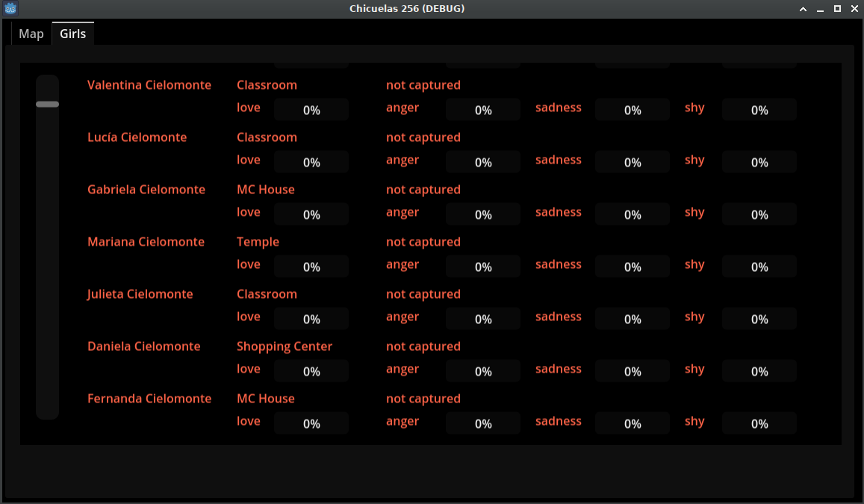Click Gabriela's not captured status
Image resolution: width=864 pixels, height=504 pixels.
423,190
